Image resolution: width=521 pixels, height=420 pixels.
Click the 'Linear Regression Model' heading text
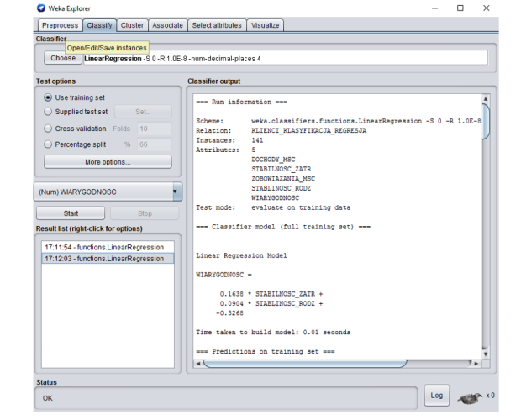tap(241, 255)
